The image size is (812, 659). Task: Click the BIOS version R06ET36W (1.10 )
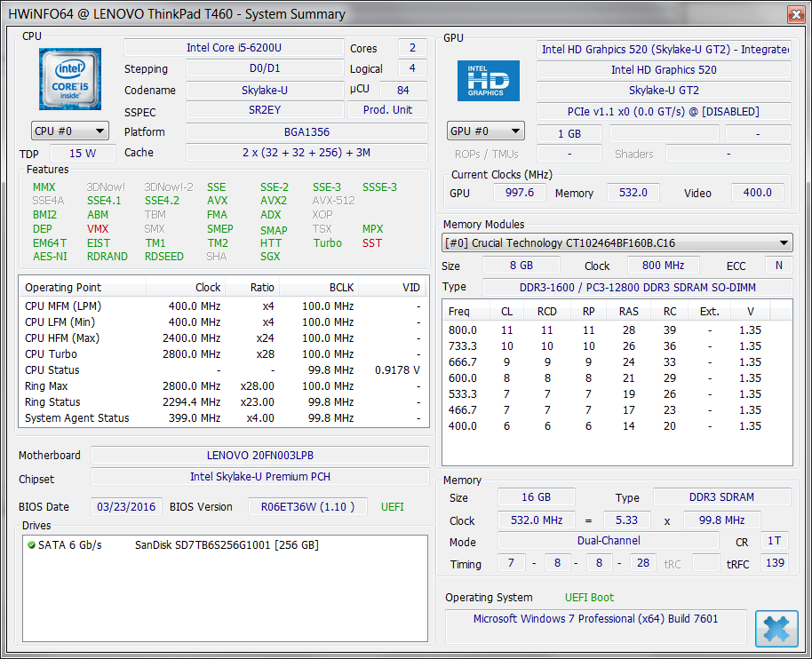coord(307,507)
